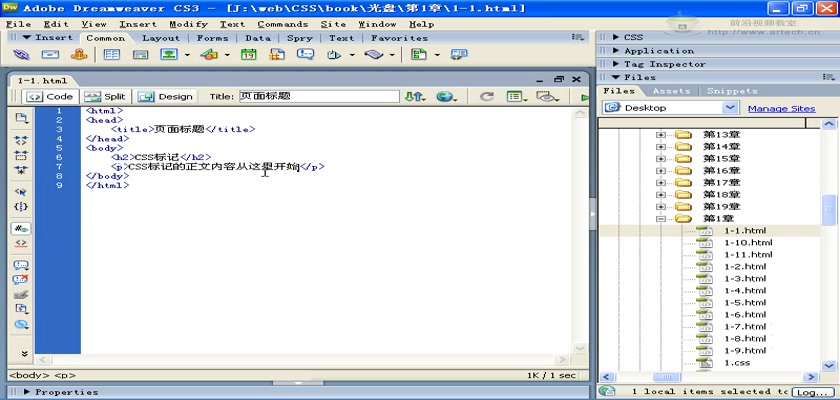Collapse the 第1章 folder
Screen dimensions: 840x400
[660, 218]
